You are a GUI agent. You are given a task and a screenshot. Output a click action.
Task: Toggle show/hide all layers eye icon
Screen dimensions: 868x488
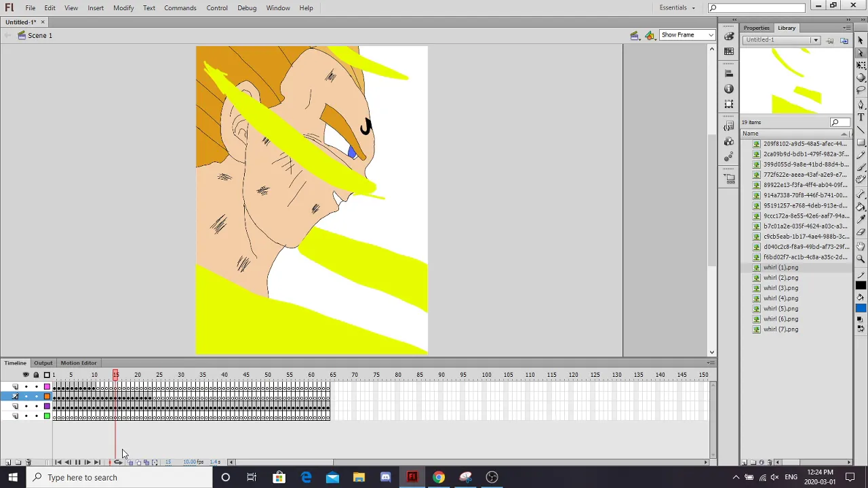(26, 375)
